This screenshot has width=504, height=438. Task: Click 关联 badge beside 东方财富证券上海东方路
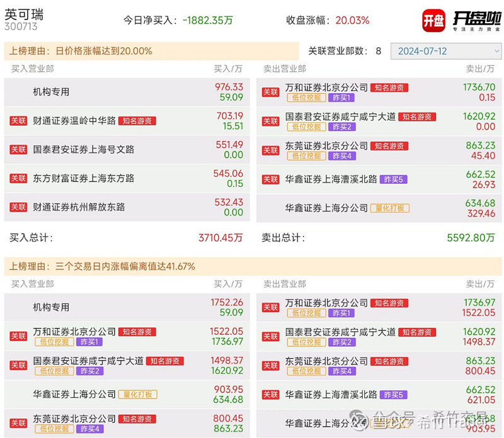coord(18,179)
